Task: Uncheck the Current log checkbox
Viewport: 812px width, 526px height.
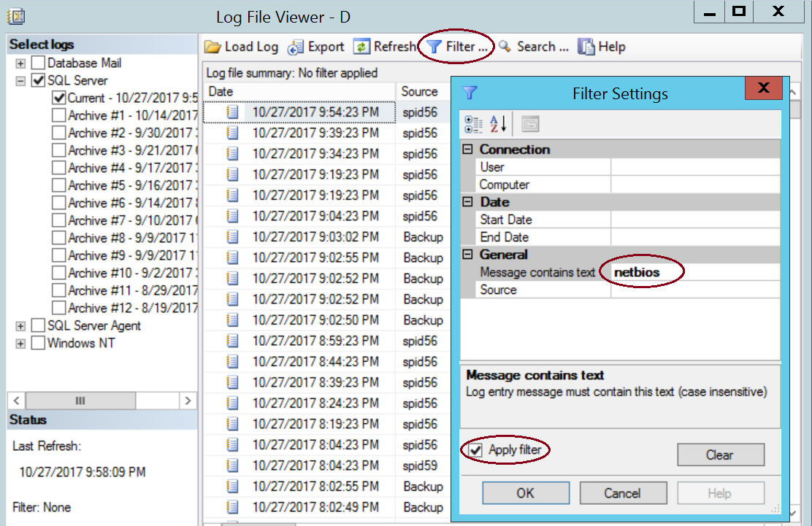Action: click(x=59, y=98)
